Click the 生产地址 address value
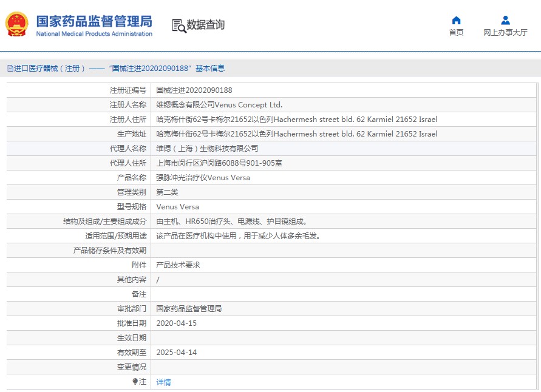 tap(297, 133)
